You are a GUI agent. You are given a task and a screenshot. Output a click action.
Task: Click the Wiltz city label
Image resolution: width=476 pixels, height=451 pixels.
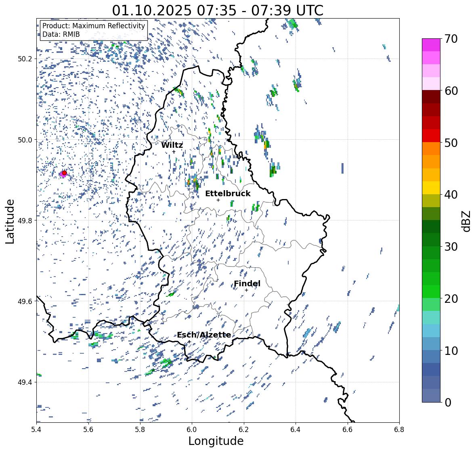tap(172, 145)
